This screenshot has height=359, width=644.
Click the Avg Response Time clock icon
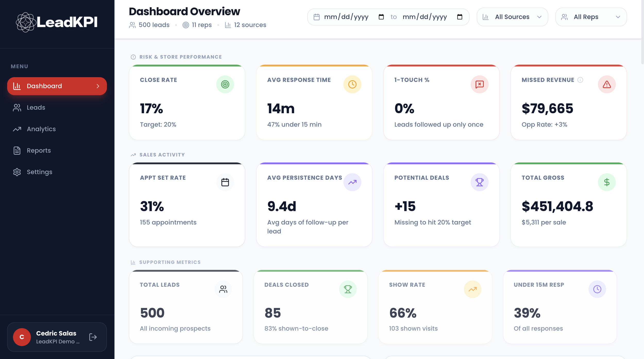(352, 84)
